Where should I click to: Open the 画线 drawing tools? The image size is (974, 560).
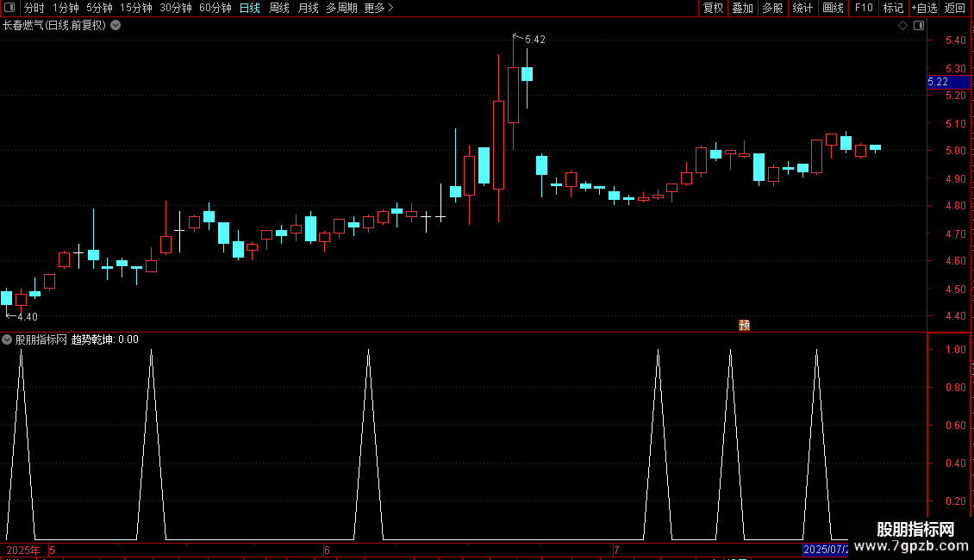point(833,8)
